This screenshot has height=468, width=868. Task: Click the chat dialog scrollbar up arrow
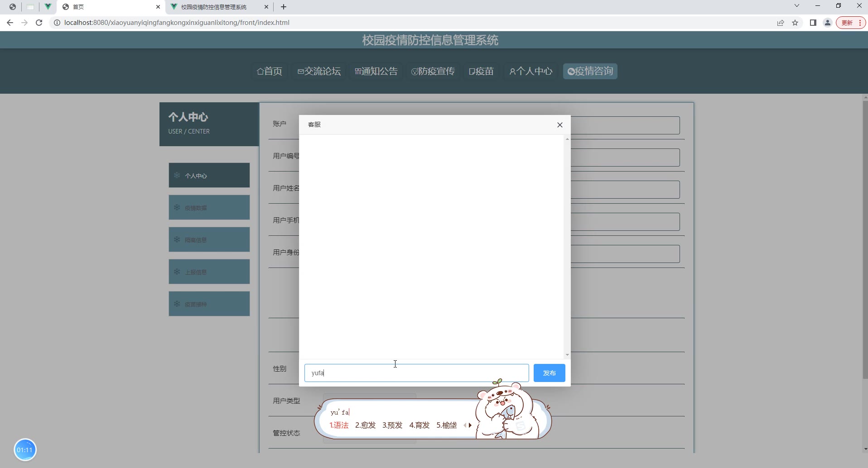click(567, 139)
